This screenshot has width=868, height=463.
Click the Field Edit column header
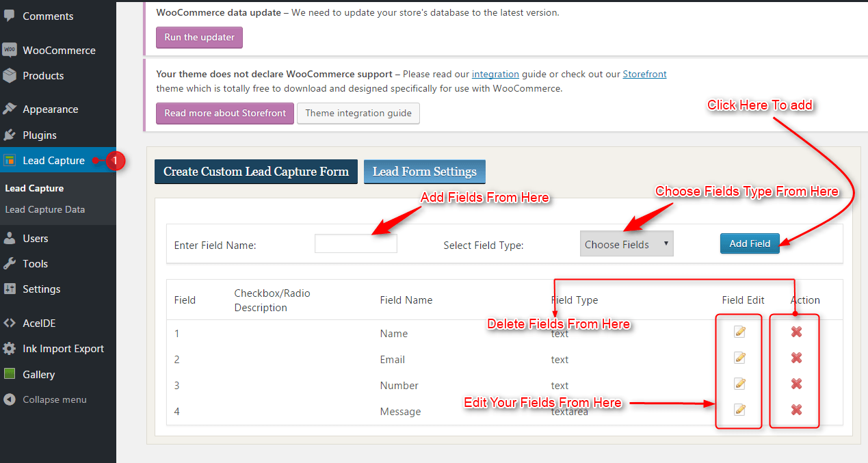point(744,300)
